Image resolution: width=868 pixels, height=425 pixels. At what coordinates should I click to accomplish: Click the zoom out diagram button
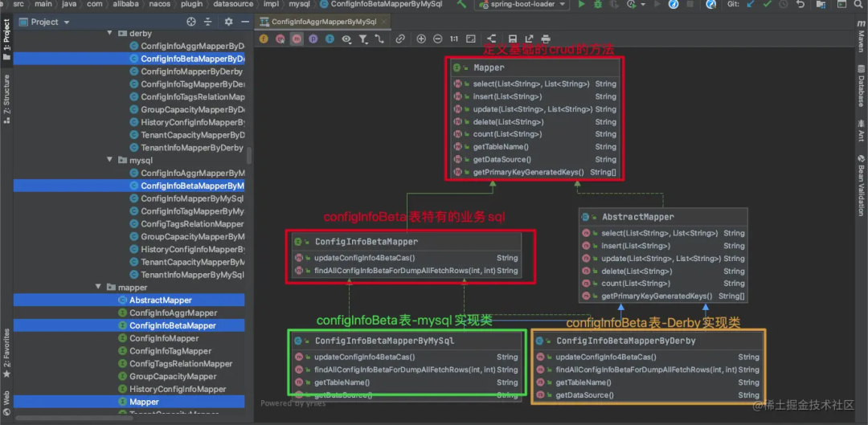[x=437, y=39]
